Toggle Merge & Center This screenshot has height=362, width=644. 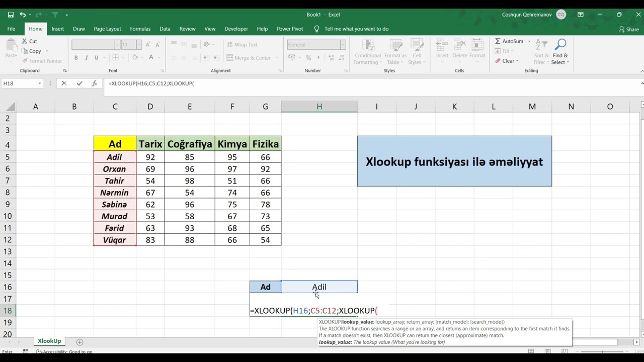tap(249, 58)
